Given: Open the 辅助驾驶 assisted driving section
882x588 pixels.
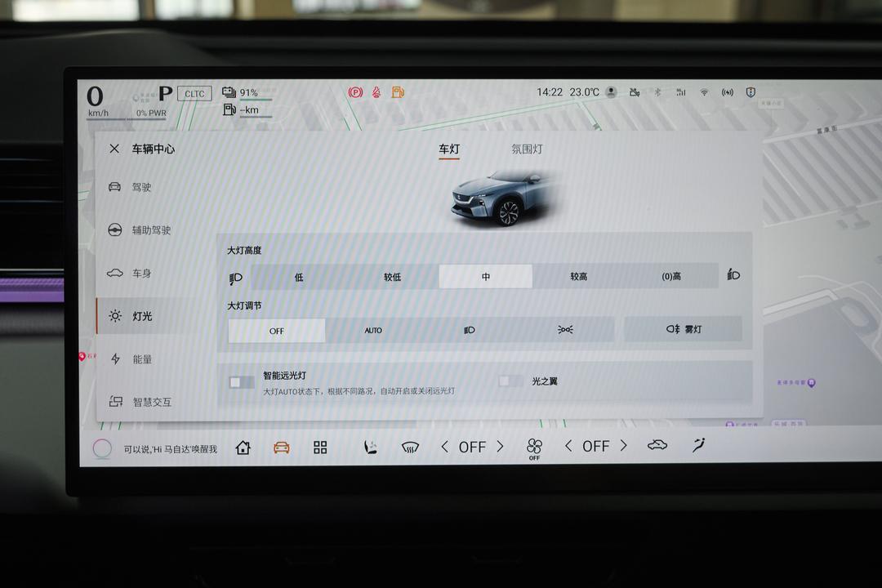Looking at the screenshot, I should [x=140, y=229].
